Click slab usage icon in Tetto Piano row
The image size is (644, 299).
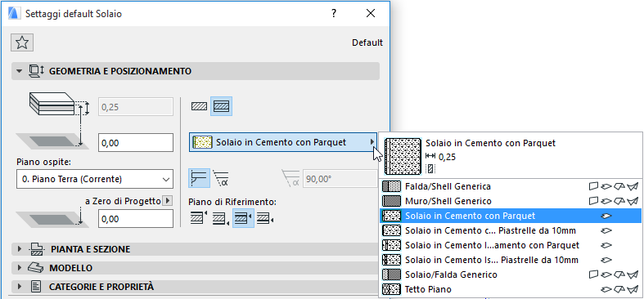coord(606,289)
